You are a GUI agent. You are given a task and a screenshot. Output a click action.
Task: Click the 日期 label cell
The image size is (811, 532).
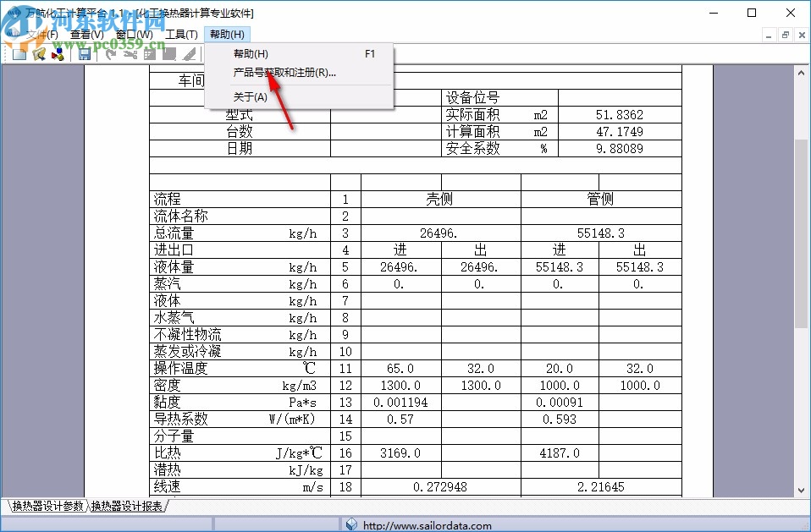click(x=240, y=149)
